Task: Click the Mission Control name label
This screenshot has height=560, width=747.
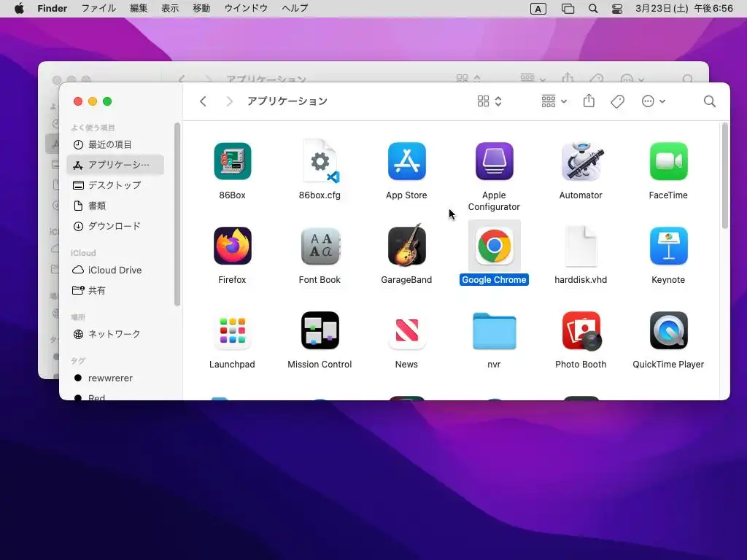Action: coord(320,365)
